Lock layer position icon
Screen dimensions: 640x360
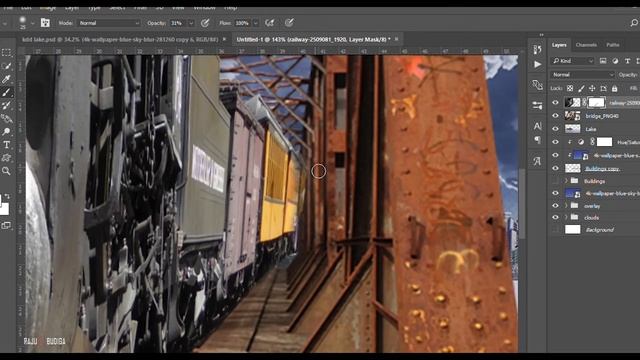click(x=592, y=88)
